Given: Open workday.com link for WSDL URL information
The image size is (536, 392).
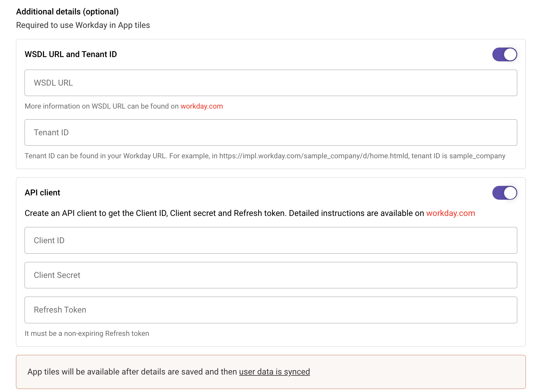Looking at the screenshot, I should tap(201, 106).
